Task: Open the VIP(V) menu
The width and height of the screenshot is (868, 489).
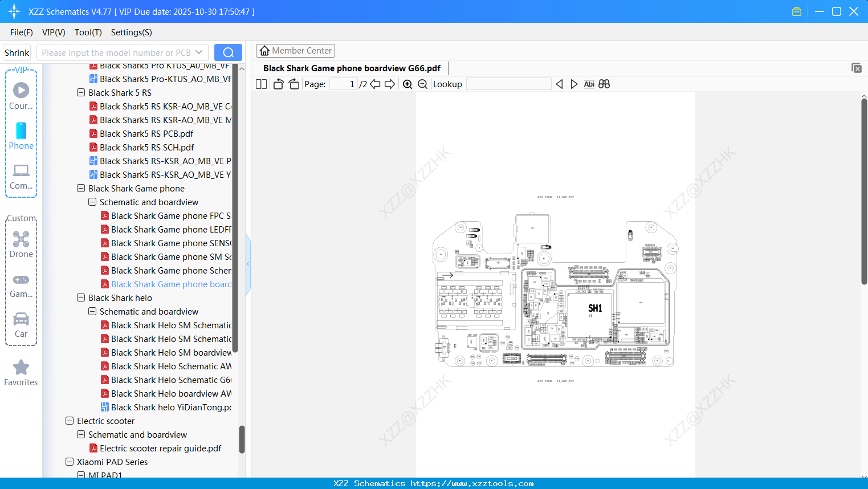Action: click(54, 32)
